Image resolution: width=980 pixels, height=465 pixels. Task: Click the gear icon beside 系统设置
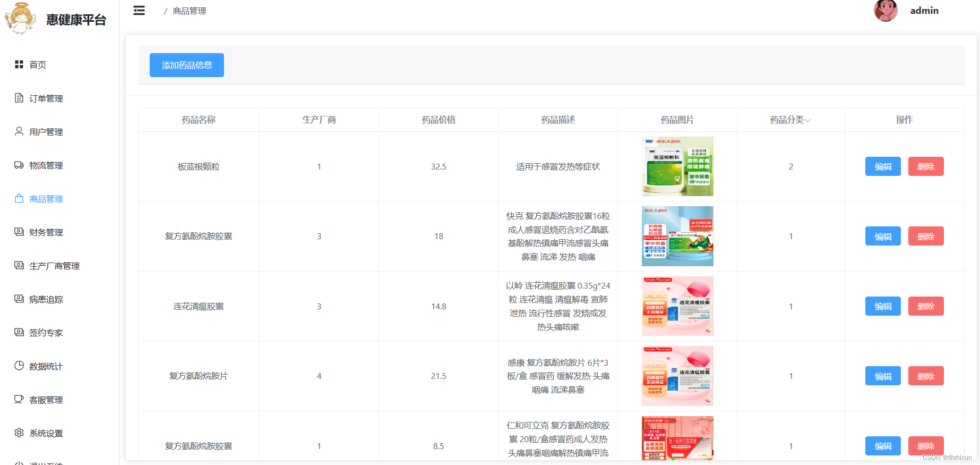pyautogui.click(x=19, y=433)
